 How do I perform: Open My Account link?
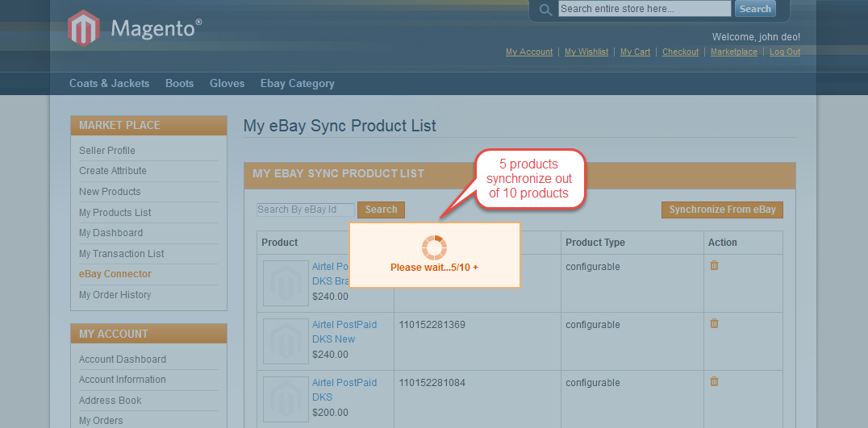point(529,52)
